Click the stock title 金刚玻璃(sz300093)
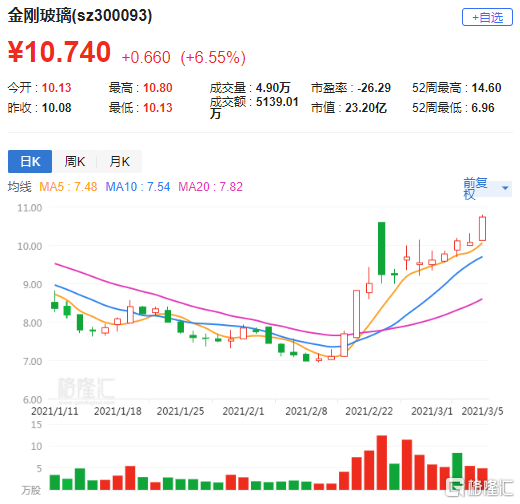 80,15
